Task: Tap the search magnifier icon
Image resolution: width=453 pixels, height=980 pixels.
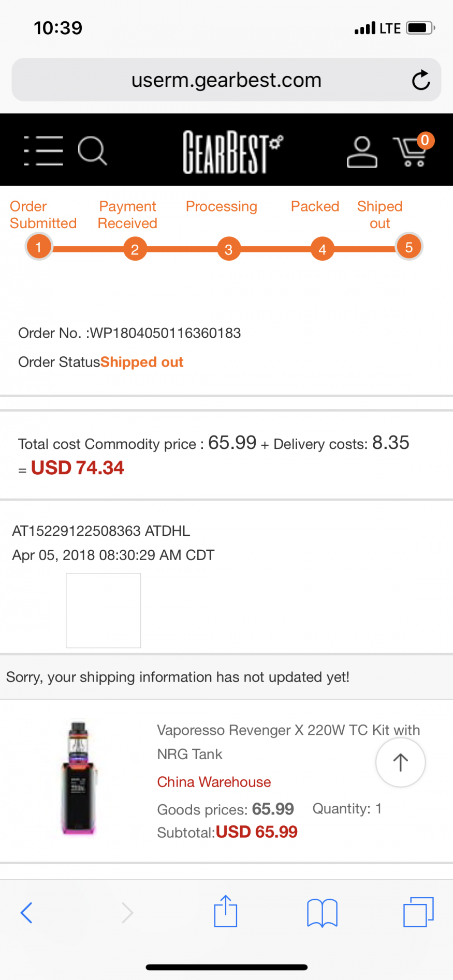Action: click(x=92, y=151)
